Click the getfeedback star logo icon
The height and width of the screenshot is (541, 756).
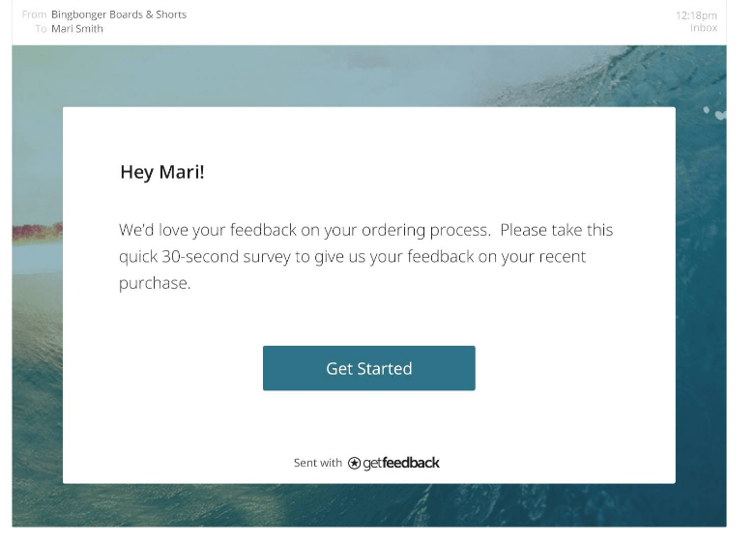click(x=355, y=464)
